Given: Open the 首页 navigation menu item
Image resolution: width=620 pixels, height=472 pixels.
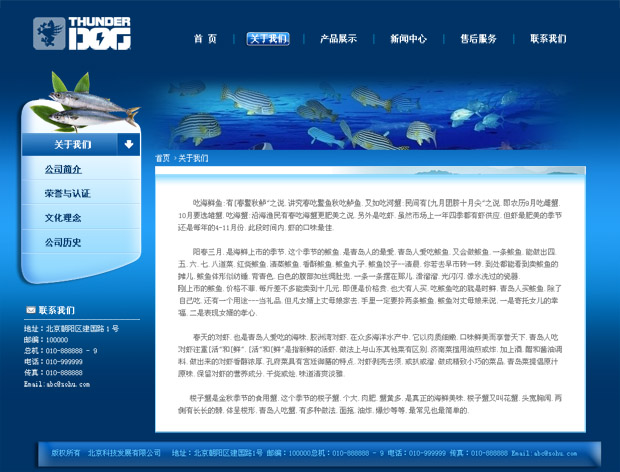Looking at the screenshot, I should coord(205,39).
